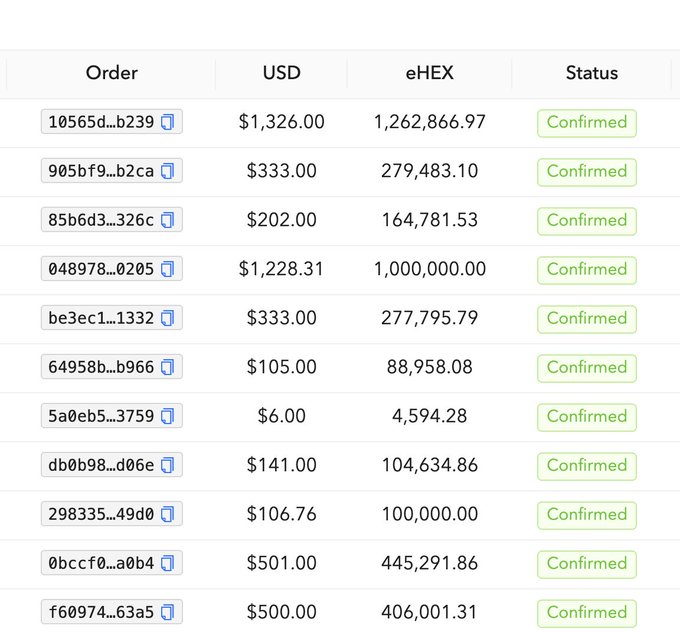Select USD amount $105.00
Viewport: 680px width, 632px height.
tap(281, 367)
